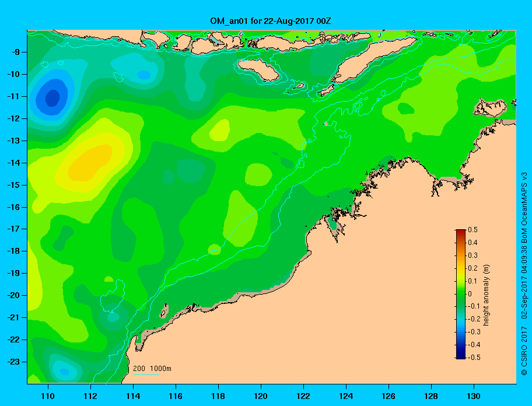
Task: Select the "height anomaly (m)" color bar label
Action: pos(486,295)
